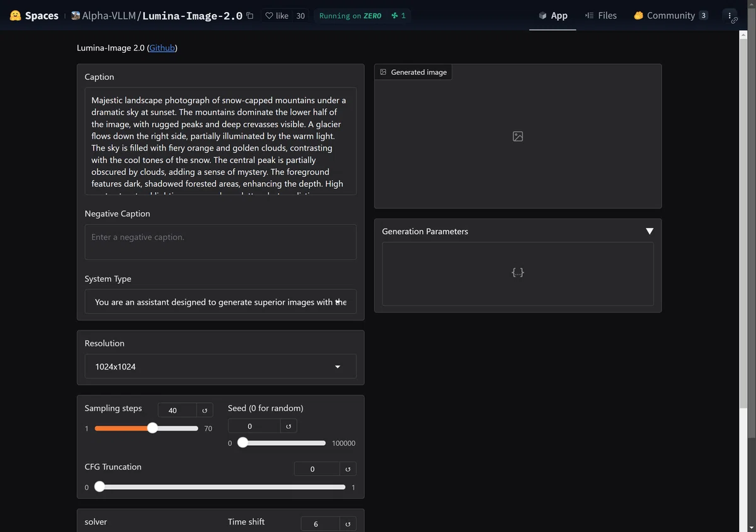This screenshot has width=756, height=532.
Task: Reset the Seed value with the reset icon
Action: point(288,426)
